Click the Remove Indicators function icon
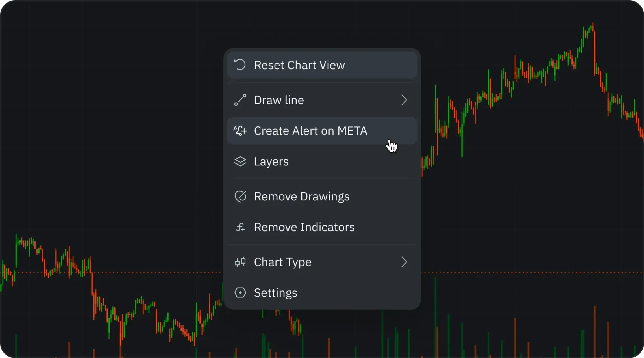The image size is (644, 358). tap(240, 227)
